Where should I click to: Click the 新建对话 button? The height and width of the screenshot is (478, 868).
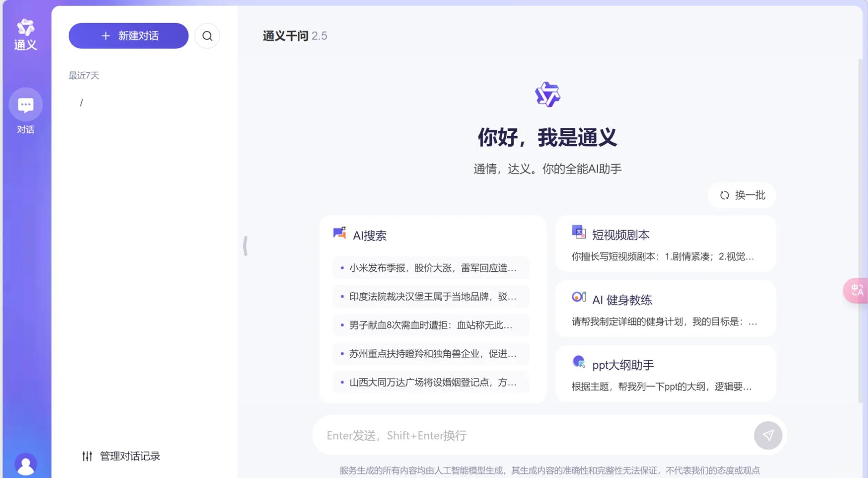coord(129,36)
